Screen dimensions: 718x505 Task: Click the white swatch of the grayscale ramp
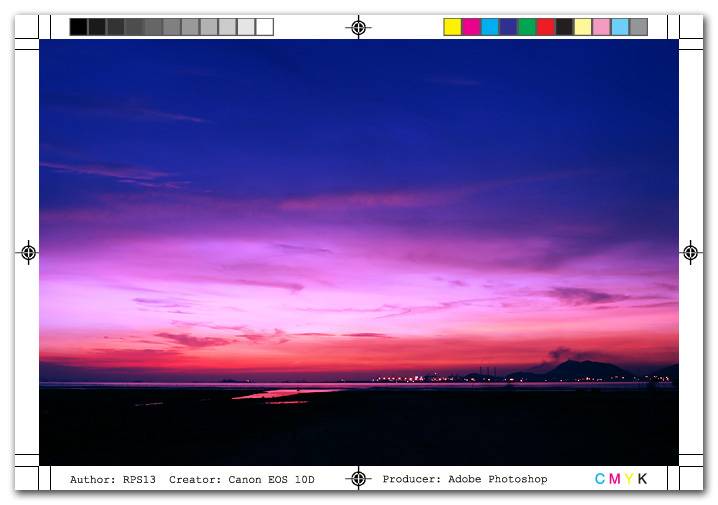[x=265, y=27]
